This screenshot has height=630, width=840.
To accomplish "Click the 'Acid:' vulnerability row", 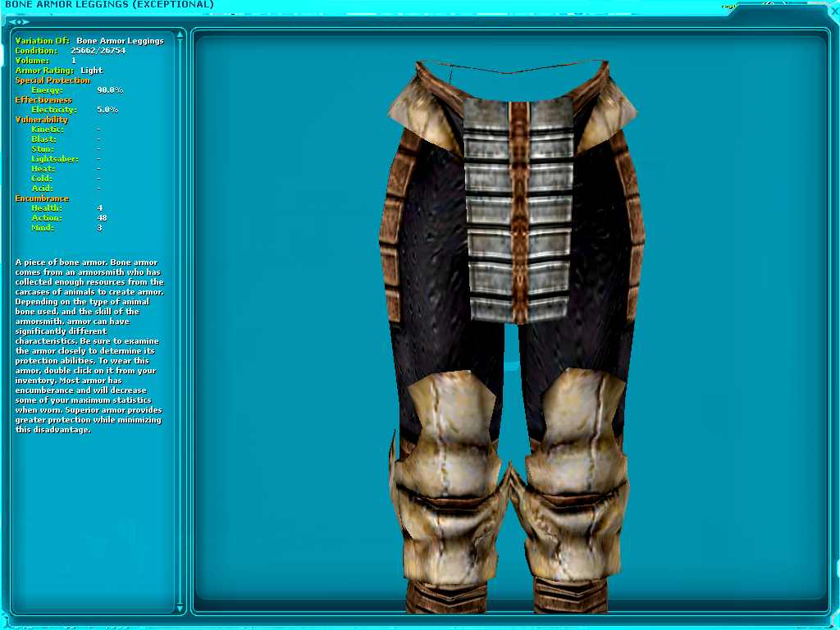I will point(66,189).
